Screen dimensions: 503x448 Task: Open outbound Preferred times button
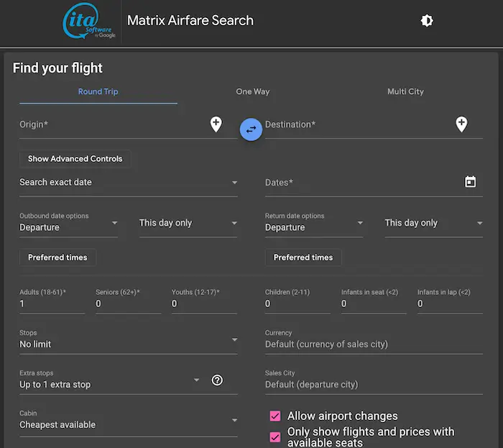coord(57,257)
